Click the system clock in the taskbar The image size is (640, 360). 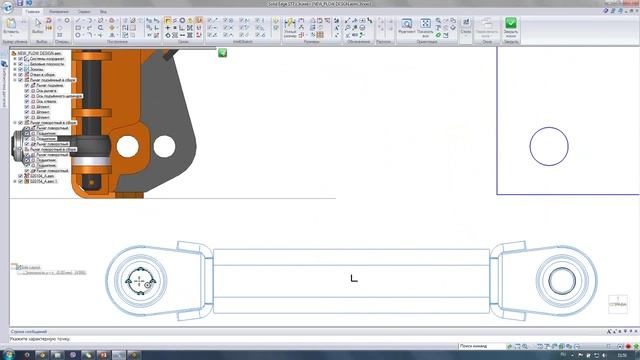click(622, 355)
